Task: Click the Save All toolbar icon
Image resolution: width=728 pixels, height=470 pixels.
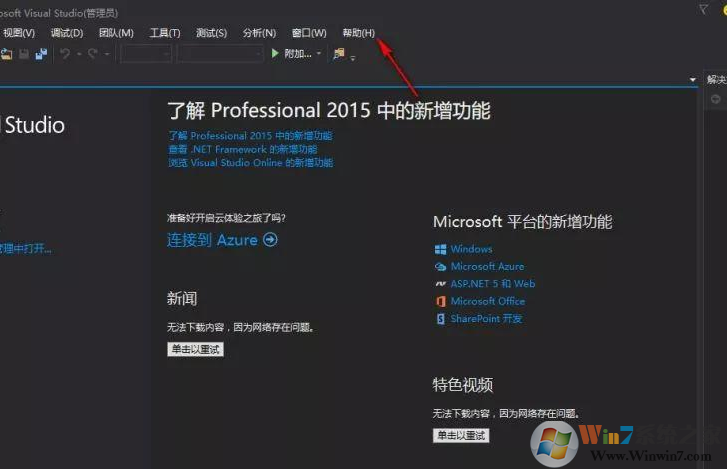Action: click(x=41, y=54)
